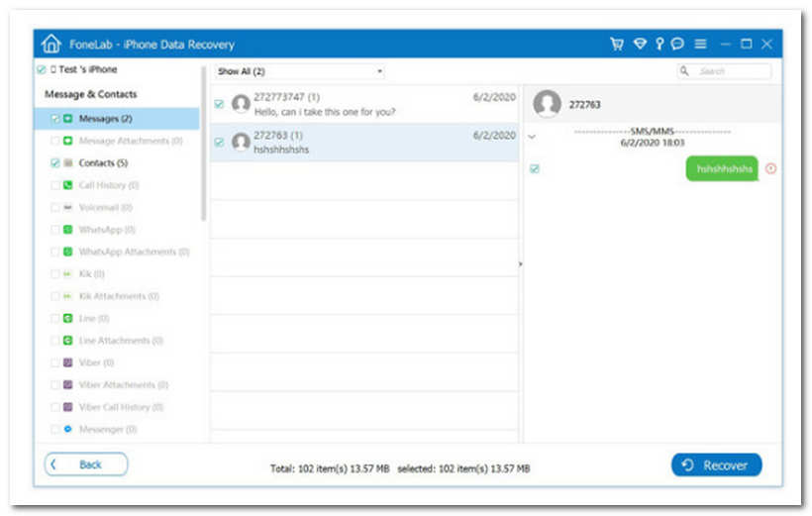Click the Messages green icon
Image resolution: width=812 pixels, height=516 pixels.
tap(68, 119)
